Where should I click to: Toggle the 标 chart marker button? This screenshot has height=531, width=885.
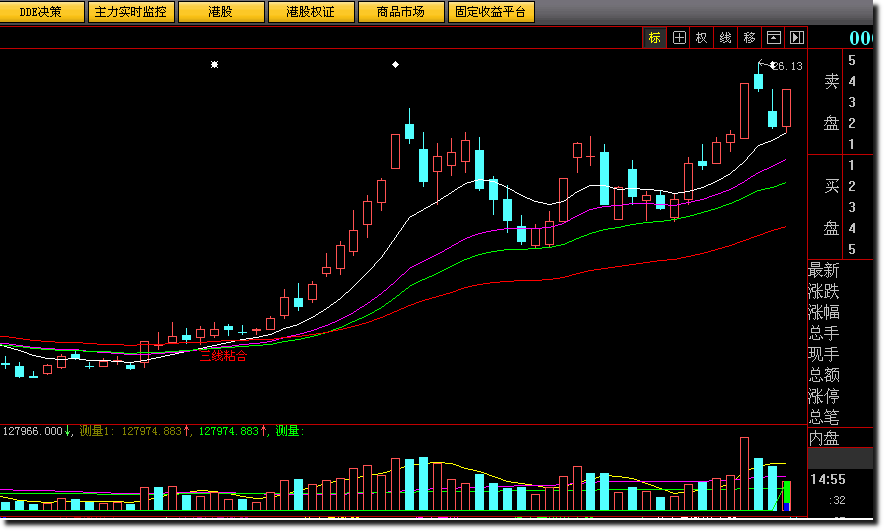tap(655, 38)
